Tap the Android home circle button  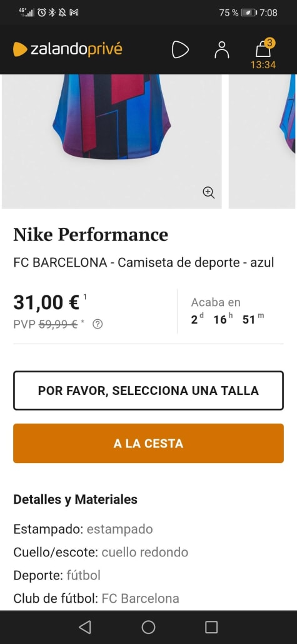click(149, 627)
